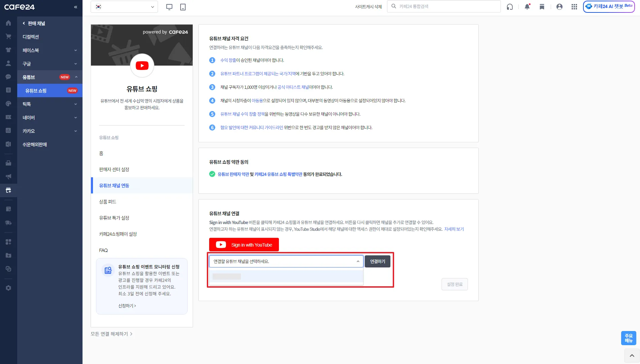The image size is (640, 364).
Task: Open 쉬운해외판매 in the sidebar
Action: [x=50, y=144]
